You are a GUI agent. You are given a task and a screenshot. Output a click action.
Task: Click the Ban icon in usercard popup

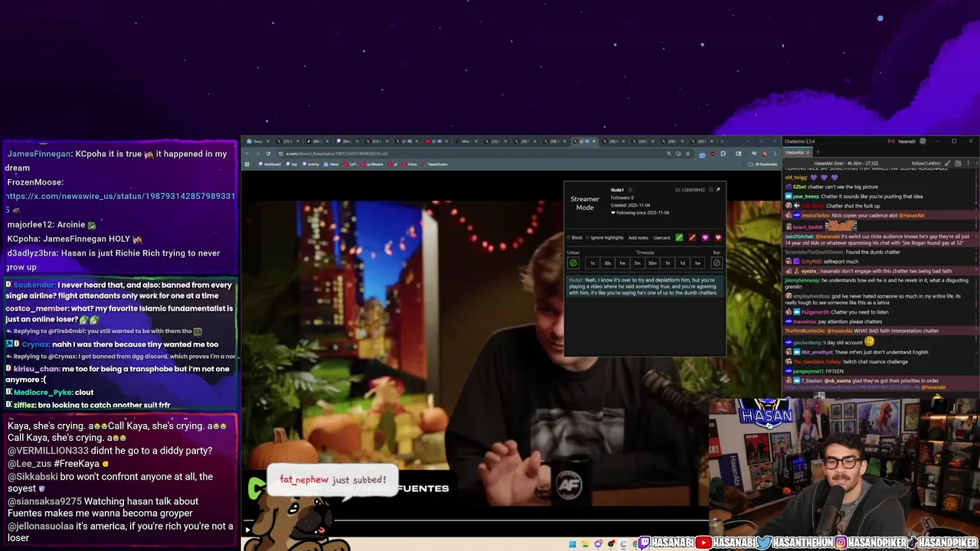click(717, 263)
